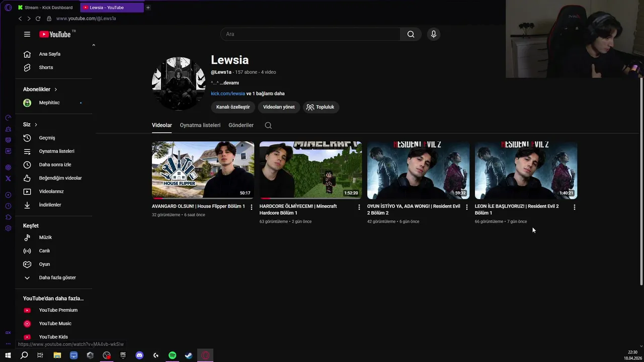
Task: Open the Opera GX menu icon
Action: click(x=8, y=8)
